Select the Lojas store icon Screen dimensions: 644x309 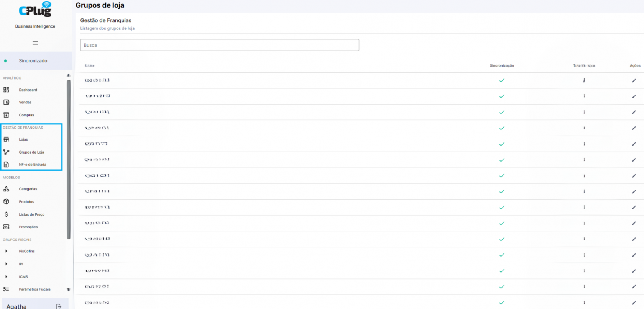click(6, 139)
